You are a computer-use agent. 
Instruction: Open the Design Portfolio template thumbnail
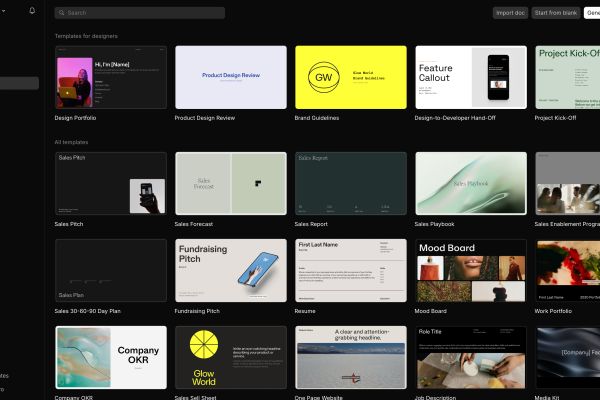click(111, 77)
